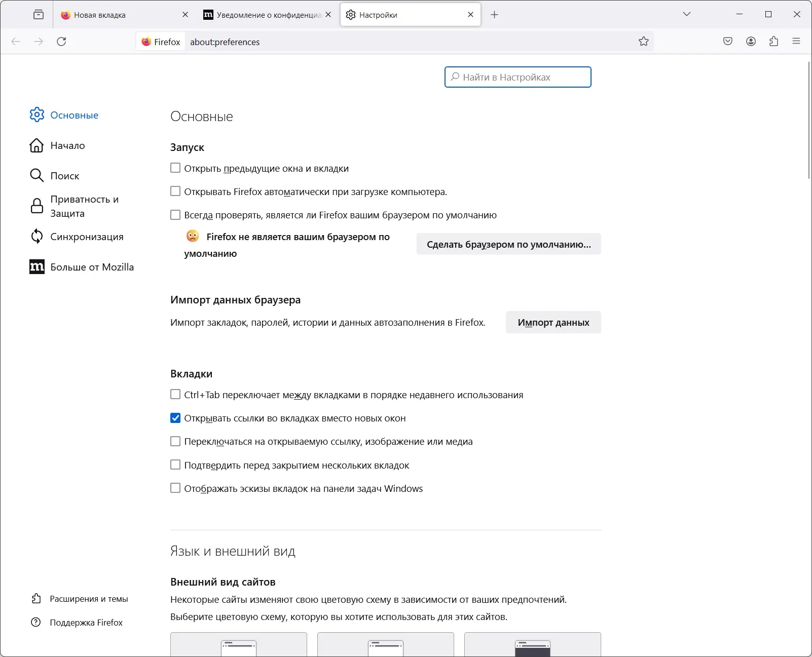Enable Ctrl+Tab recent-order tab switching

pos(175,394)
